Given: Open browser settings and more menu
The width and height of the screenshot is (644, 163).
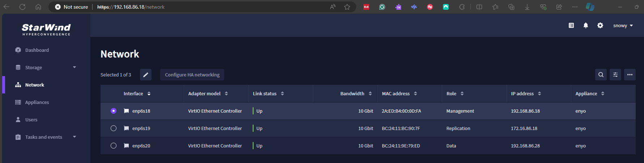Looking at the screenshot, I should point(575,7).
